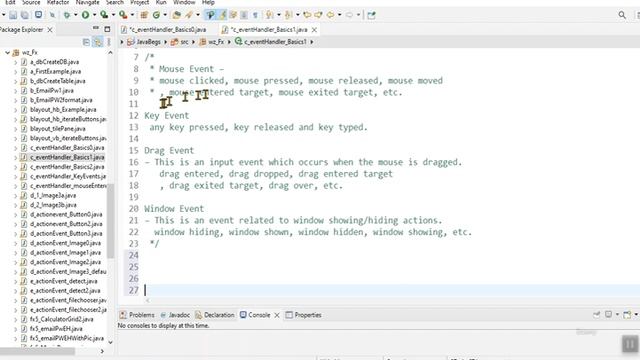Click Collapse All in Package Explorer

(86, 42)
